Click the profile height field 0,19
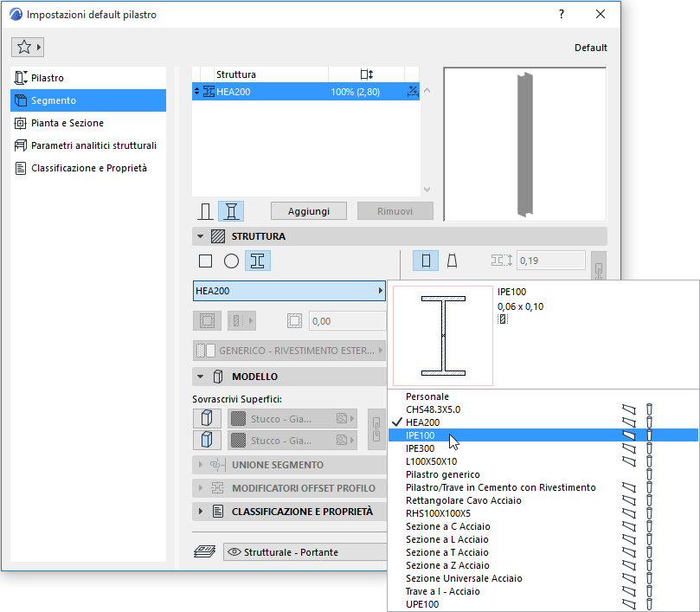The height and width of the screenshot is (612, 700). [551, 261]
